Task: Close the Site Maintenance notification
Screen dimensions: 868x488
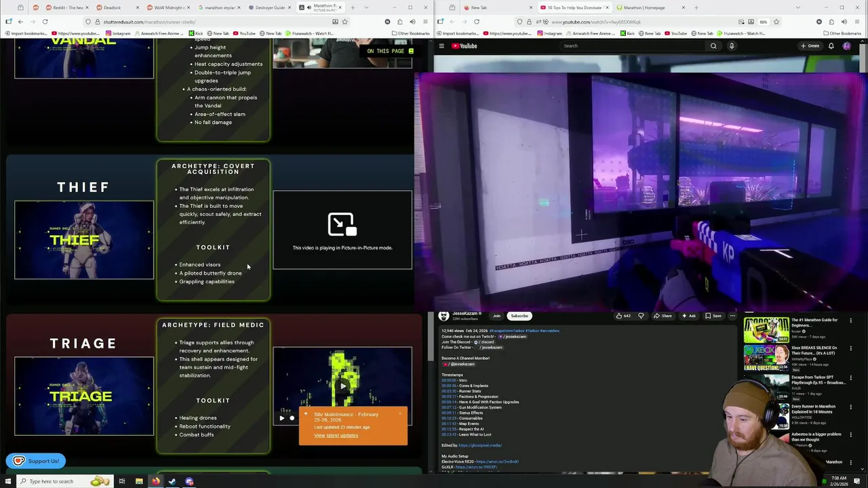Action: pos(400,413)
